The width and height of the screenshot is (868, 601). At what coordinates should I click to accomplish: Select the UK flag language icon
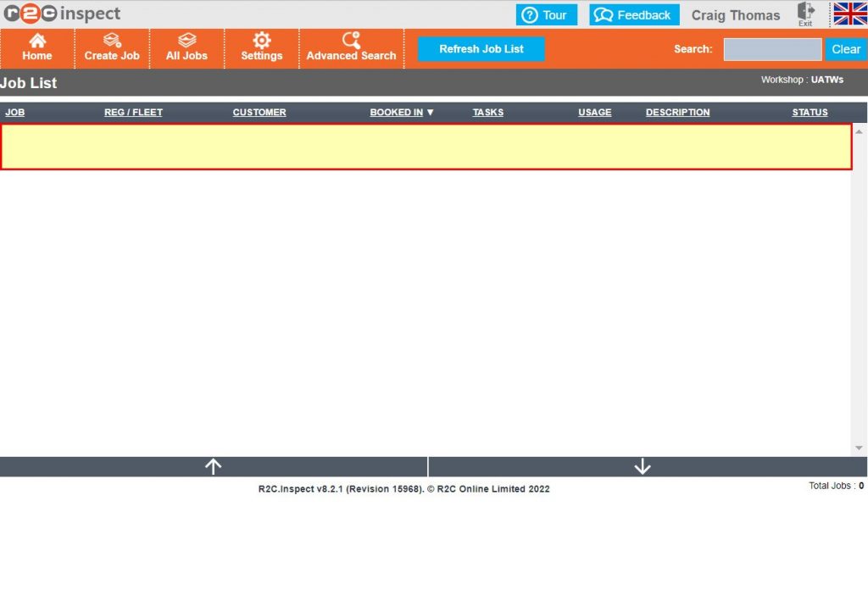pyautogui.click(x=846, y=14)
